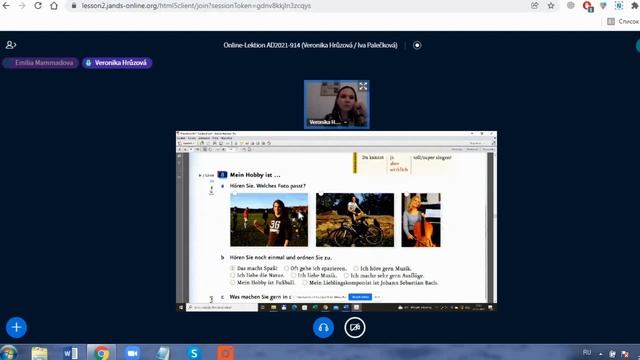Click the "Mein Hobby ist ..." heading
640x360 pixels.
tap(255, 175)
